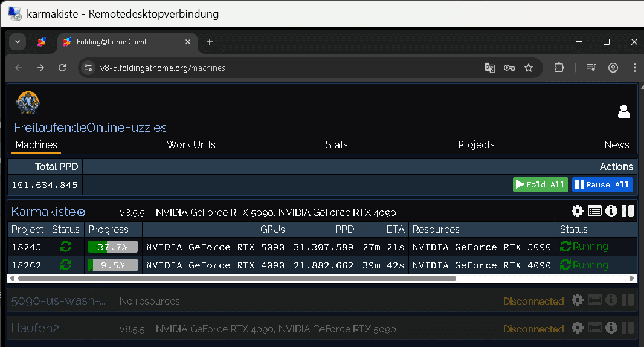This screenshot has height=347, width=644.
Task: Bookmark this page with the star
Action: [529, 68]
